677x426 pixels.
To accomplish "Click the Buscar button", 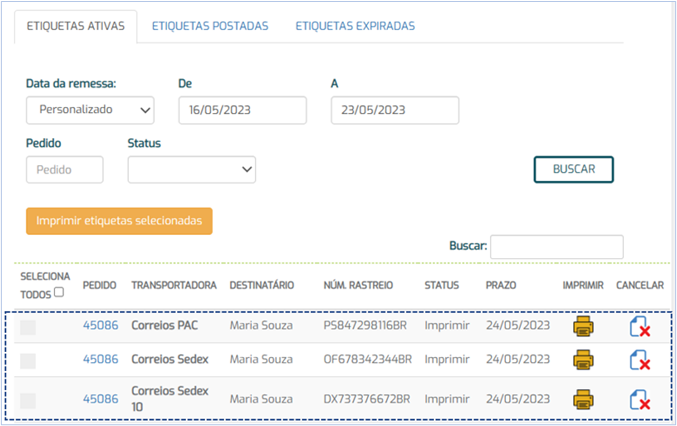I will tap(573, 170).
